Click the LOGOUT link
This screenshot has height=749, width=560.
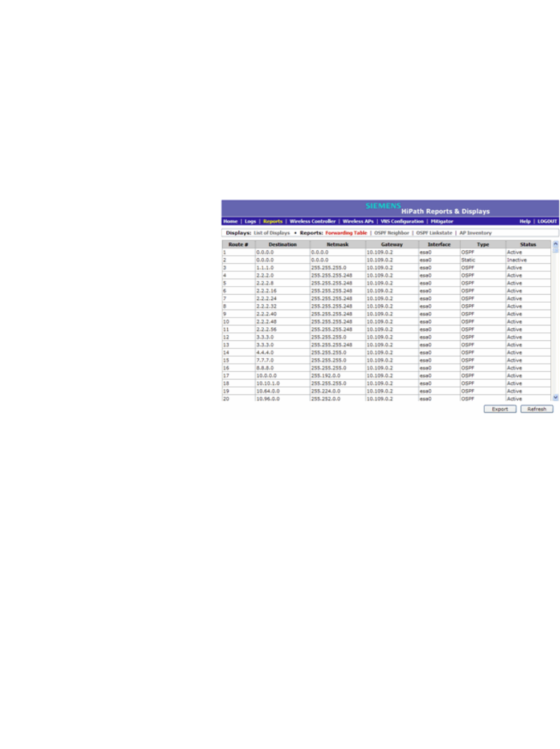(547, 221)
